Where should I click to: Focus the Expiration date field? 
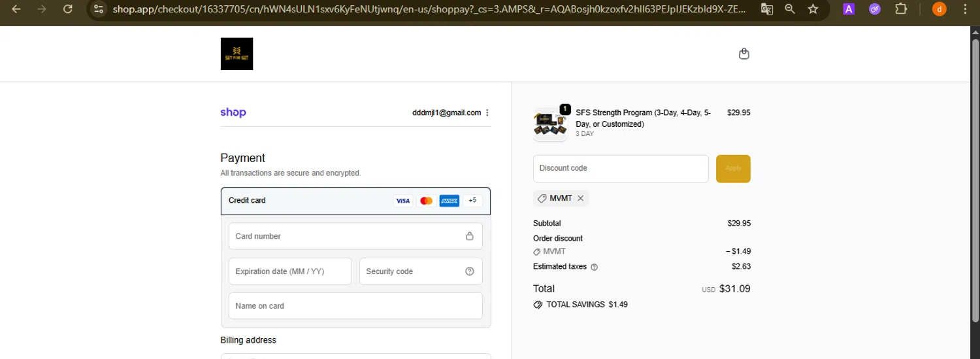(290, 271)
